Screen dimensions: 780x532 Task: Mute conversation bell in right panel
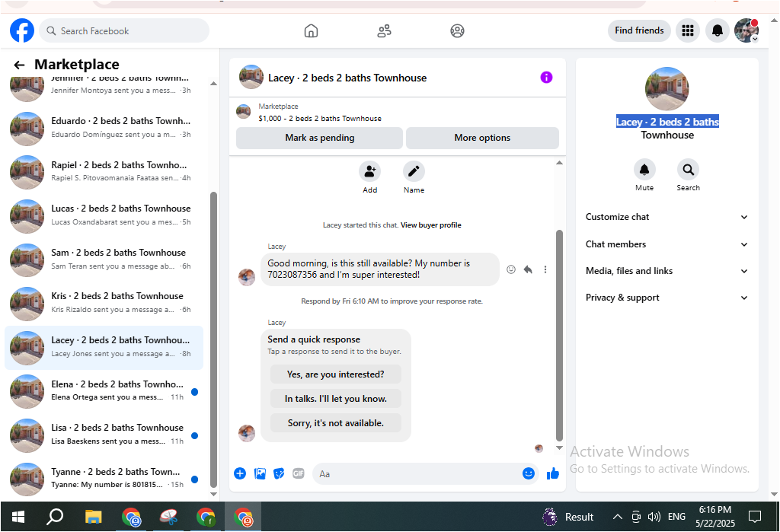click(x=644, y=170)
